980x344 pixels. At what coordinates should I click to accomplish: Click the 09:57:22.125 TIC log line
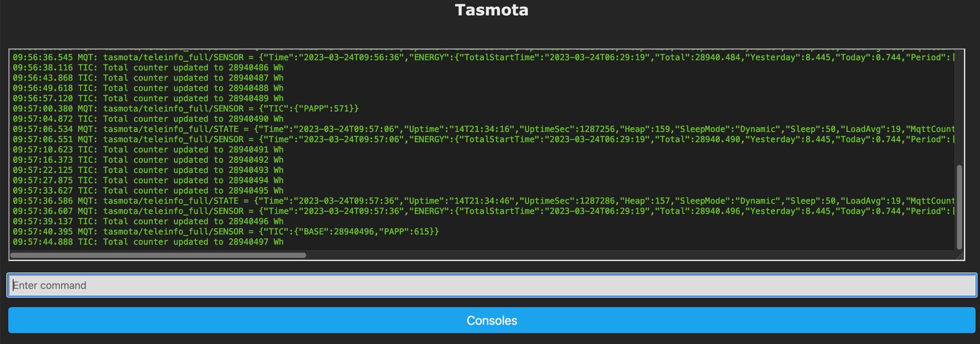[x=148, y=170]
